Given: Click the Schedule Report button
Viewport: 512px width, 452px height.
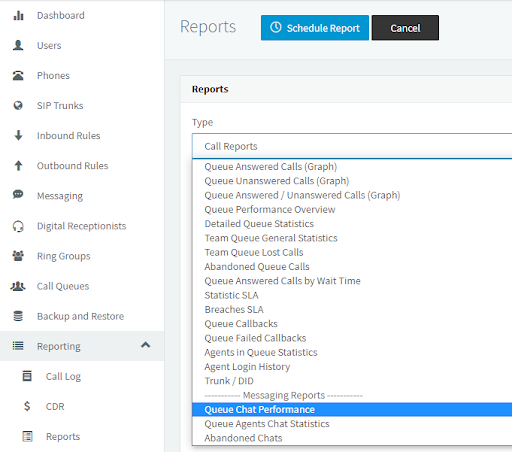Looking at the screenshot, I should (315, 28).
